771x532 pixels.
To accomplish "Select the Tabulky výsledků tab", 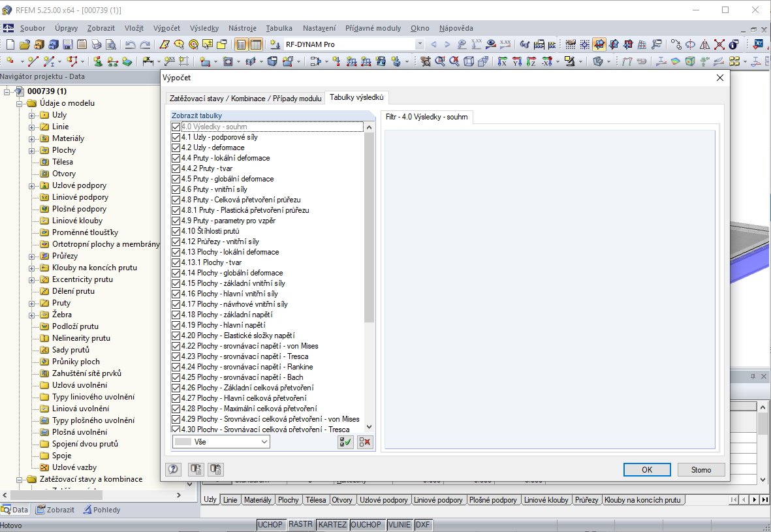I will click(356, 97).
